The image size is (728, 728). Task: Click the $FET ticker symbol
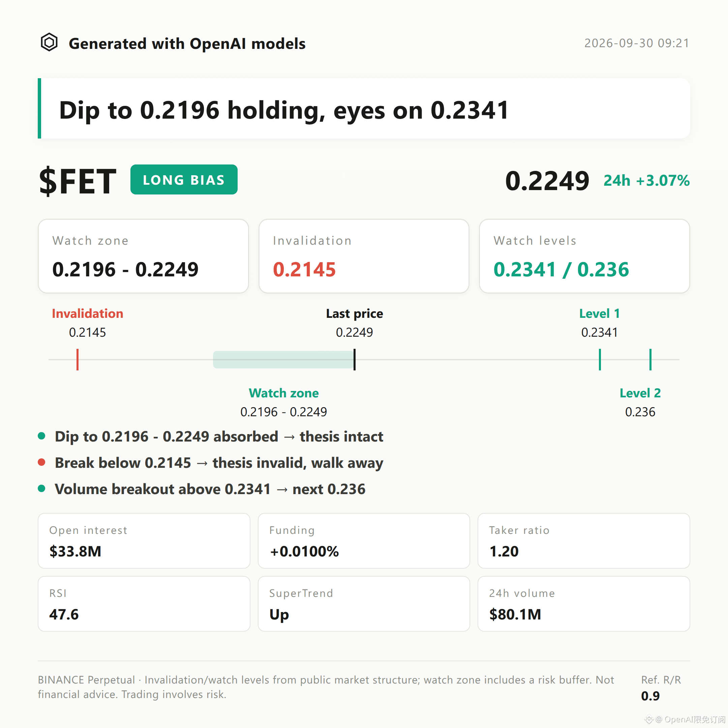tap(78, 181)
